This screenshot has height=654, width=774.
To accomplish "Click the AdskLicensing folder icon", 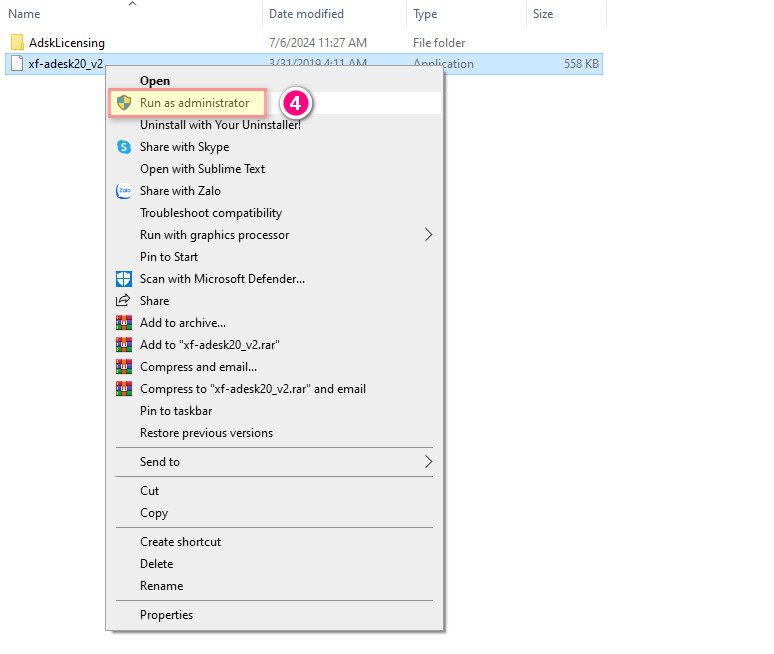I will click(17, 43).
